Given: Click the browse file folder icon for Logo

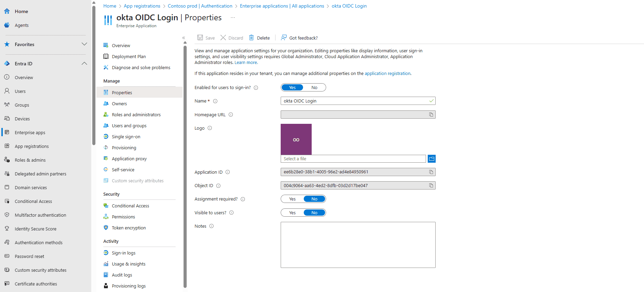Looking at the screenshot, I should coord(432,159).
